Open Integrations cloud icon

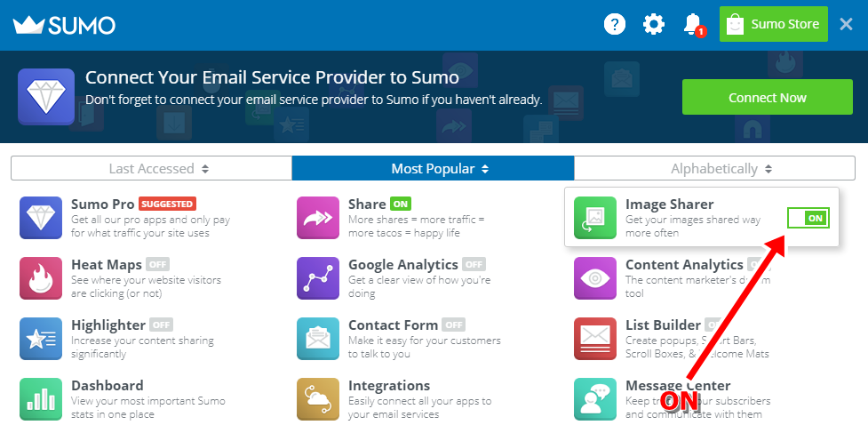318,399
